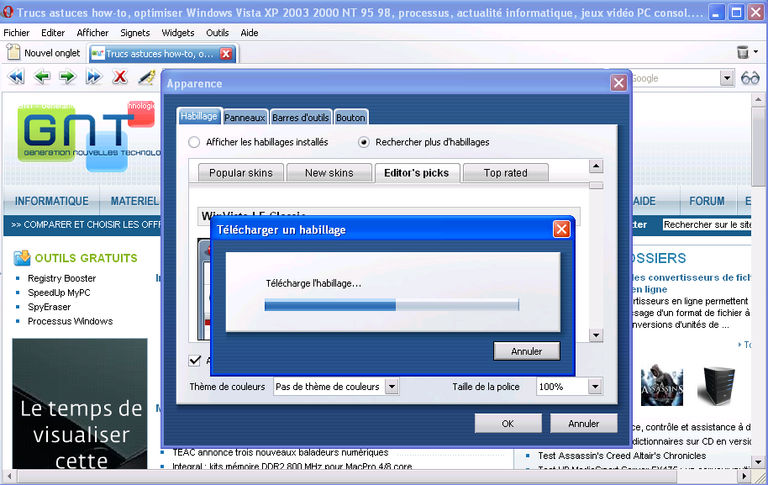Open the SpyEraser link
The width and height of the screenshot is (768, 485).
[x=49, y=307]
